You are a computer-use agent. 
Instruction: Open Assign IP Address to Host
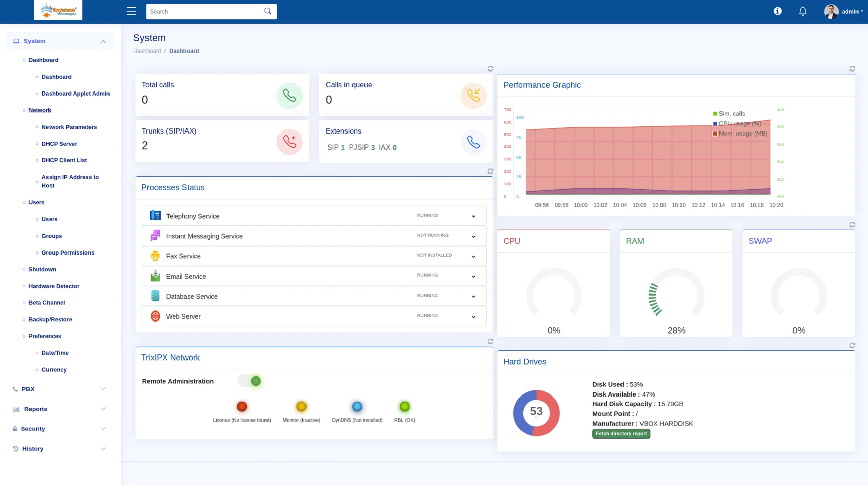(70, 181)
